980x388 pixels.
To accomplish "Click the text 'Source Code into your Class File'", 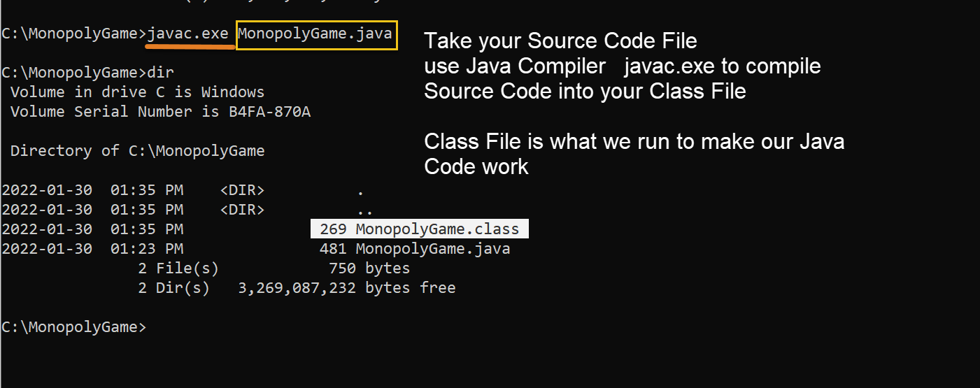I will (585, 92).
